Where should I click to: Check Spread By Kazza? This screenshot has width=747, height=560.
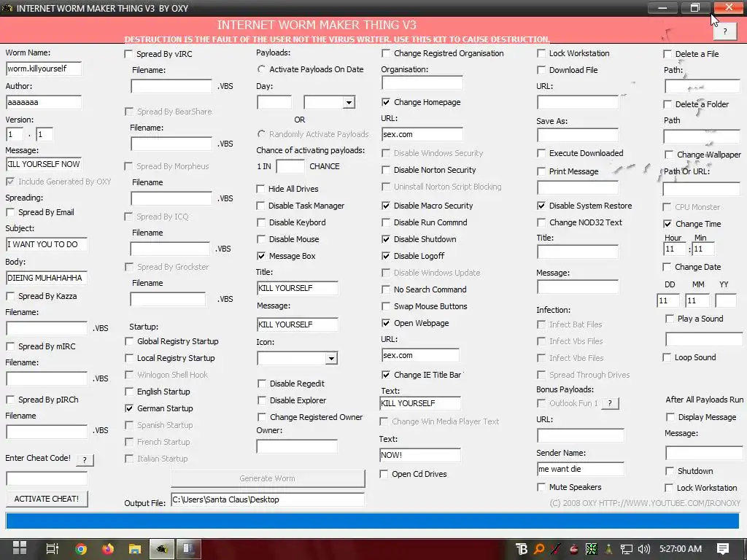10,296
